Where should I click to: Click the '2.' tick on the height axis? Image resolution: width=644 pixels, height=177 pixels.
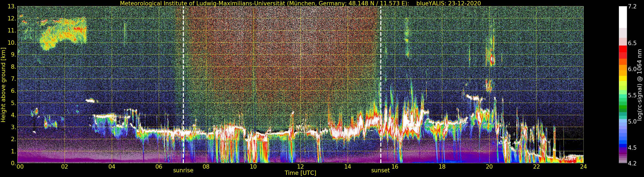coord(13,139)
